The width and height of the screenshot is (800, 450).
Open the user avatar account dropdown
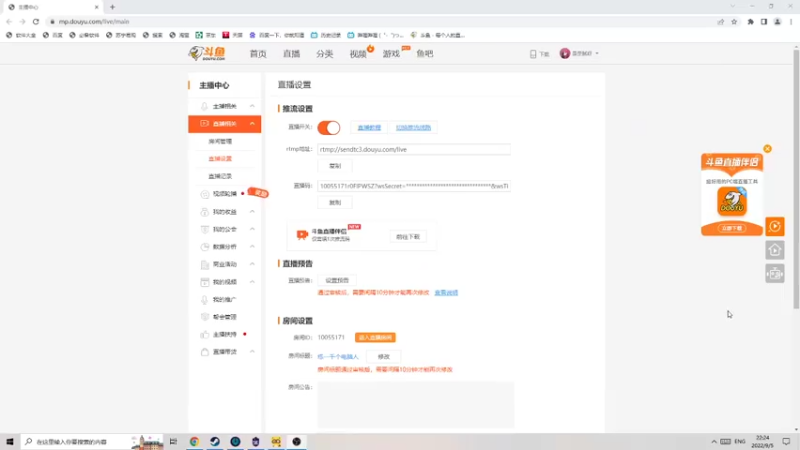click(x=579, y=54)
